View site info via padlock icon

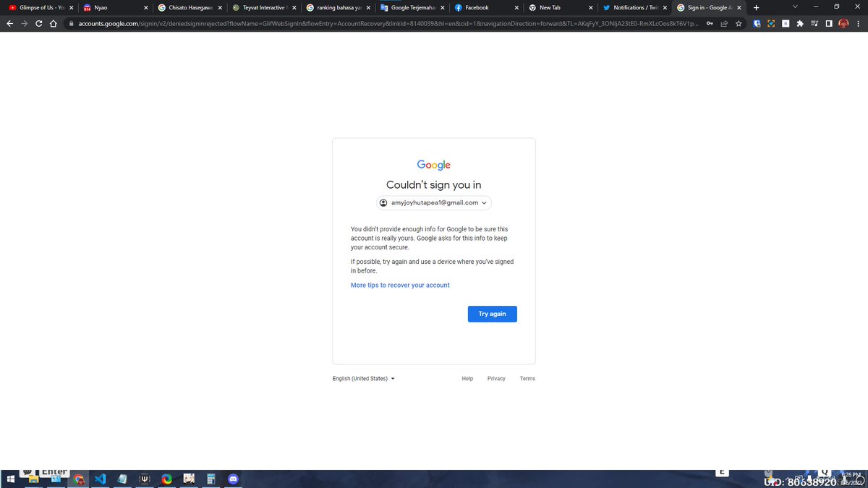pos(72,23)
